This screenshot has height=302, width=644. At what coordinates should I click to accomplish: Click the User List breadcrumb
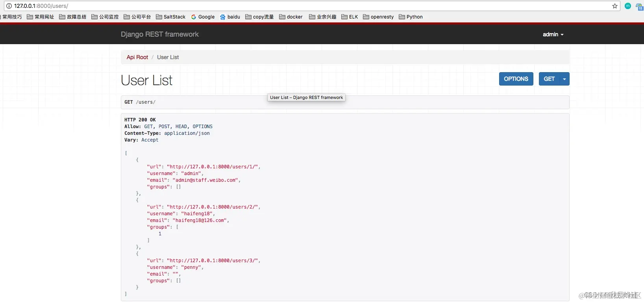[168, 57]
